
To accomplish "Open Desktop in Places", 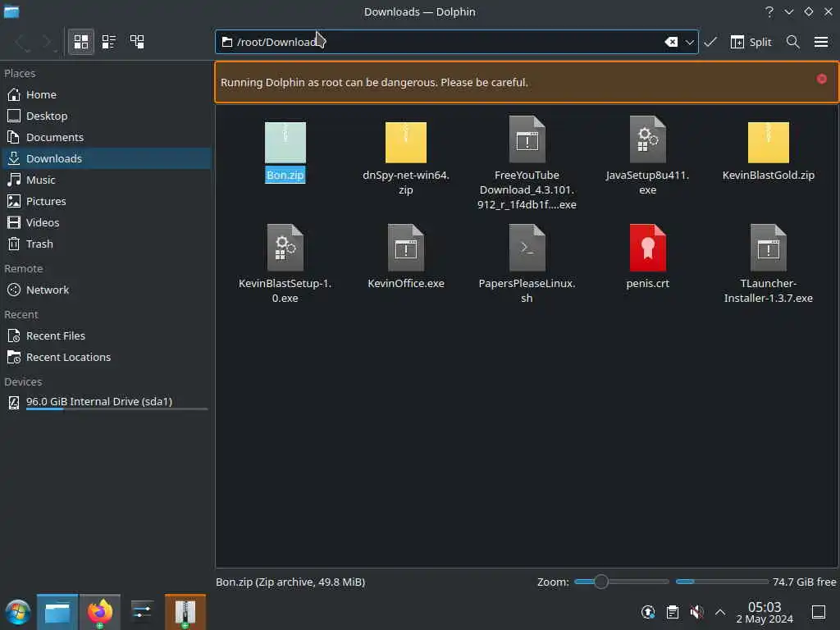I will (106, 116).
